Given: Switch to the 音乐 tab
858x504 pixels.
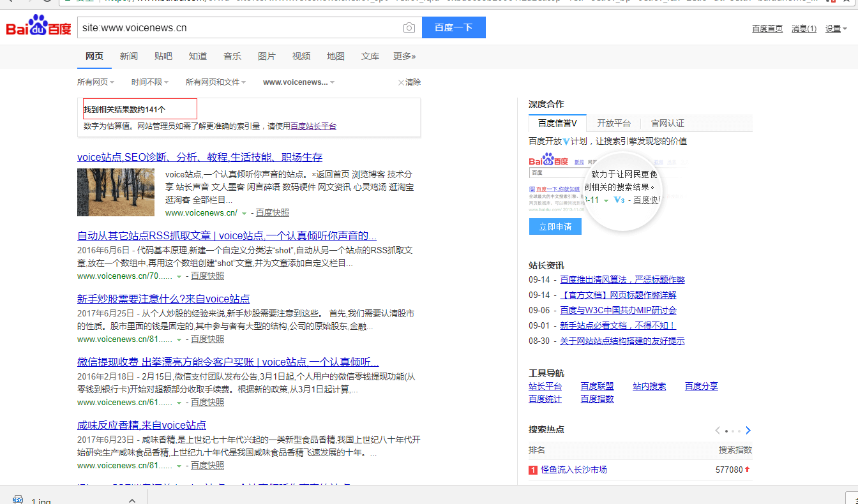Looking at the screenshot, I should point(232,56).
